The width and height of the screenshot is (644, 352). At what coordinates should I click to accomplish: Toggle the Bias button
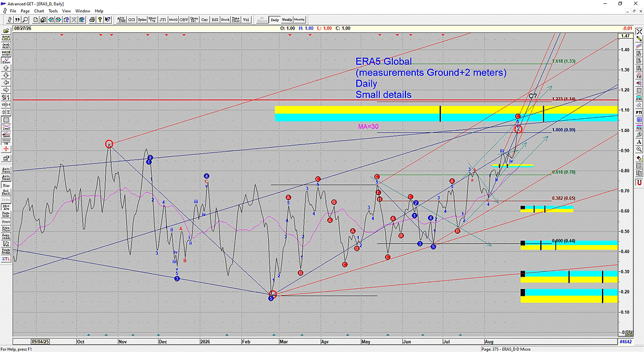pos(6,185)
